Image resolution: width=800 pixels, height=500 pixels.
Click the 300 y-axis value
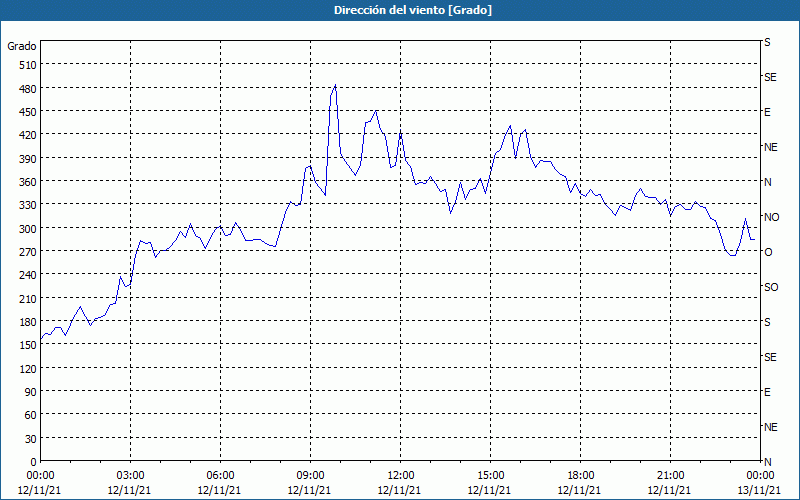click(x=28, y=229)
